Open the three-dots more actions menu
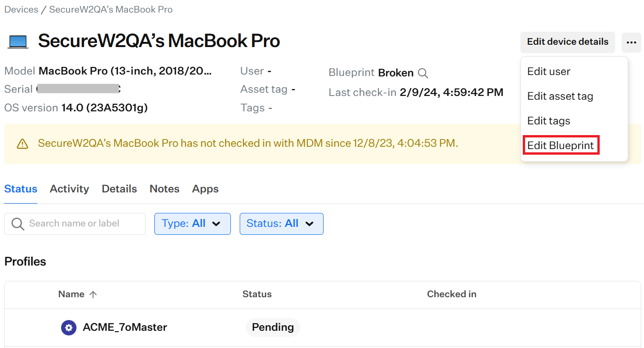This screenshot has height=348, width=644. click(631, 42)
